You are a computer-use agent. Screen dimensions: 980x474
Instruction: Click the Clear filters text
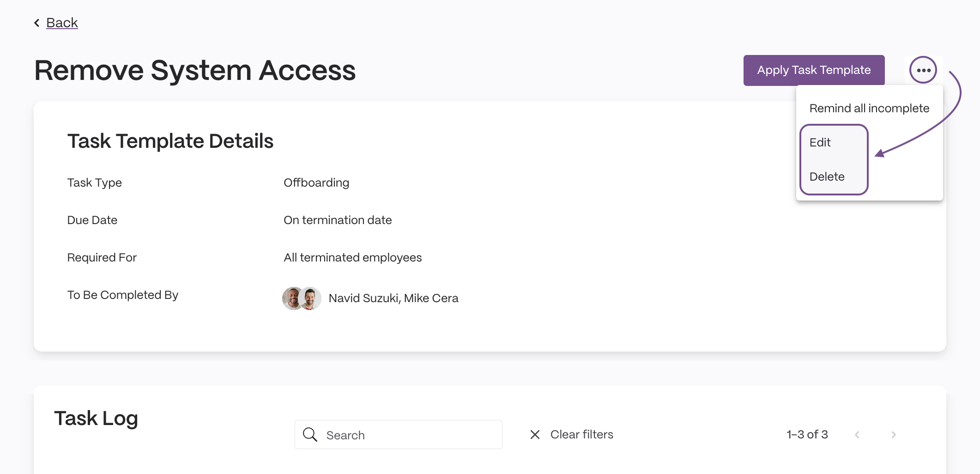point(582,434)
